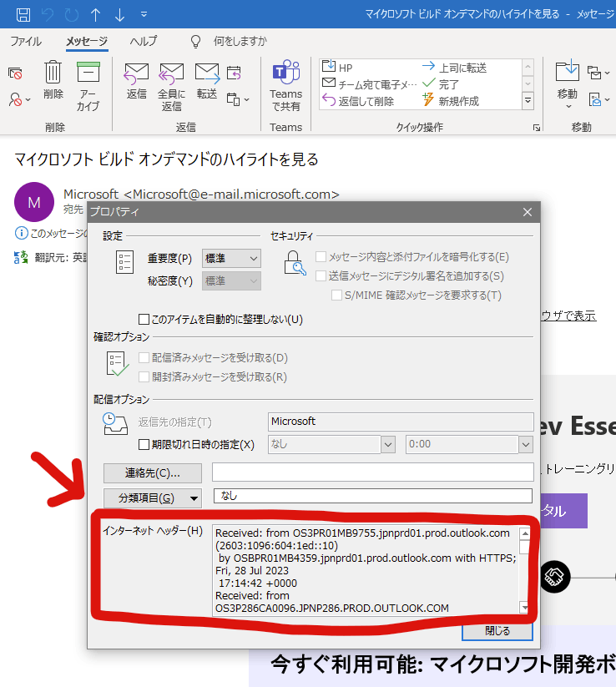Viewport: 616px width, 687px height.
Task: Open the Rules dropdown icon
Action: tap(598, 73)
